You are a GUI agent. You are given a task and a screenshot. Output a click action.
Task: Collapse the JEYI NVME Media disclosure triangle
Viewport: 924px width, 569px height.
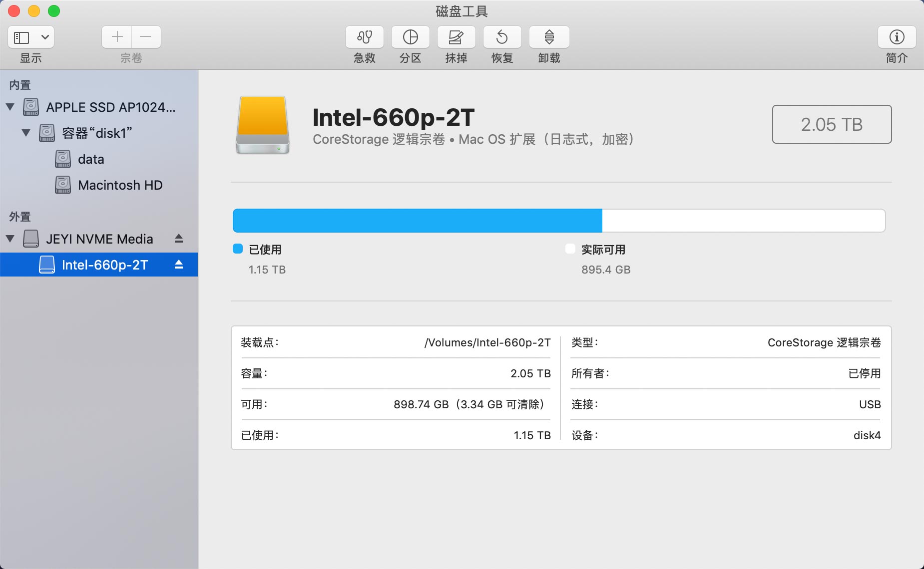10,239
